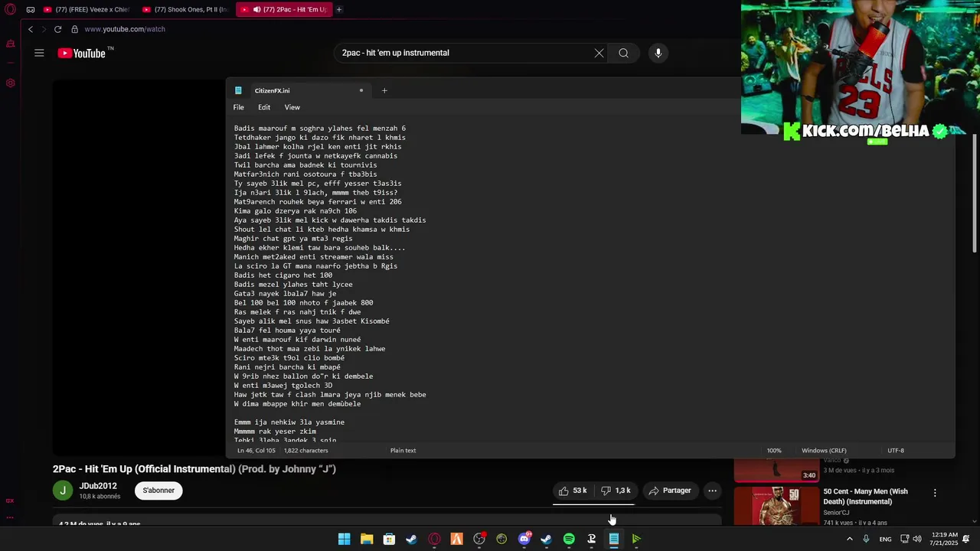Click the S'abonner subscribe button
Image resolution: width=980 pixels, height=551 pixels.
tap(158, 491)
